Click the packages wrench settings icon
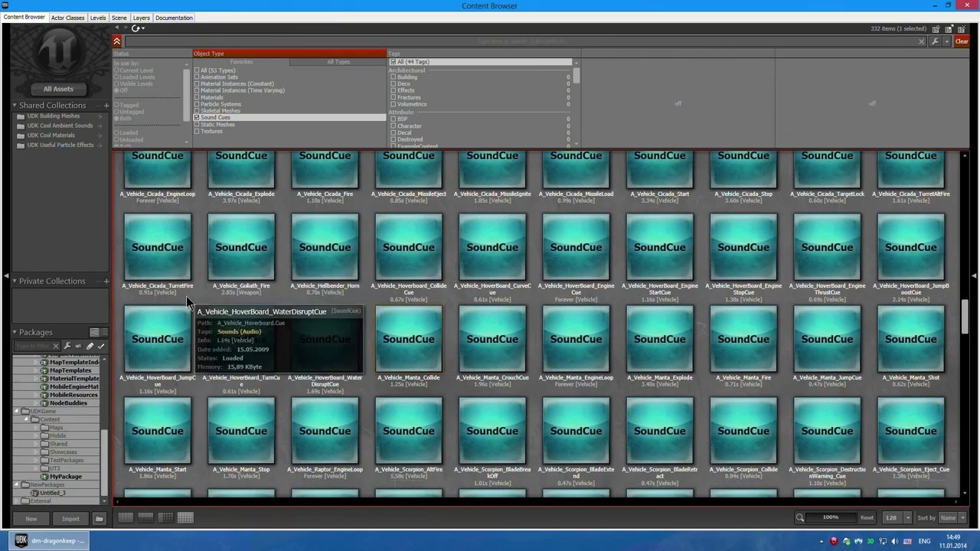Image resolution: width=980 pixels, height=551 pixels. click(67, 346)
